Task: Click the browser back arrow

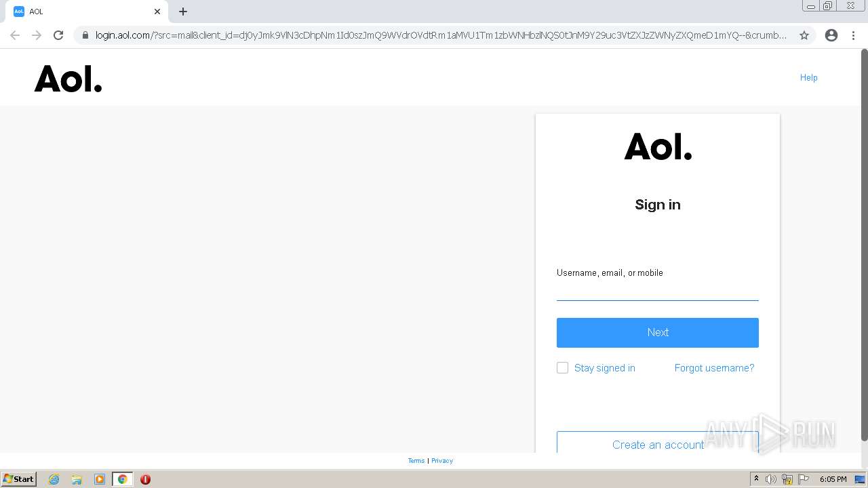Action: [x=15, y=35]
